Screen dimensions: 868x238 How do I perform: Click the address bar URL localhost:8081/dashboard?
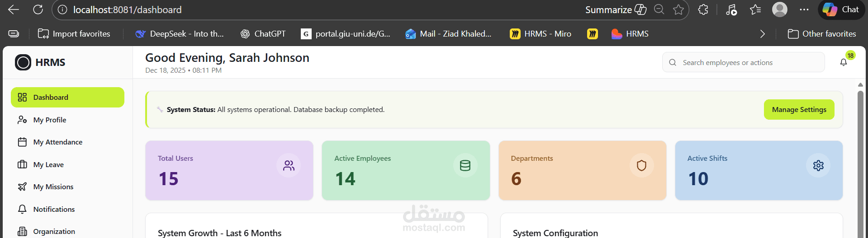pos(128,9)
